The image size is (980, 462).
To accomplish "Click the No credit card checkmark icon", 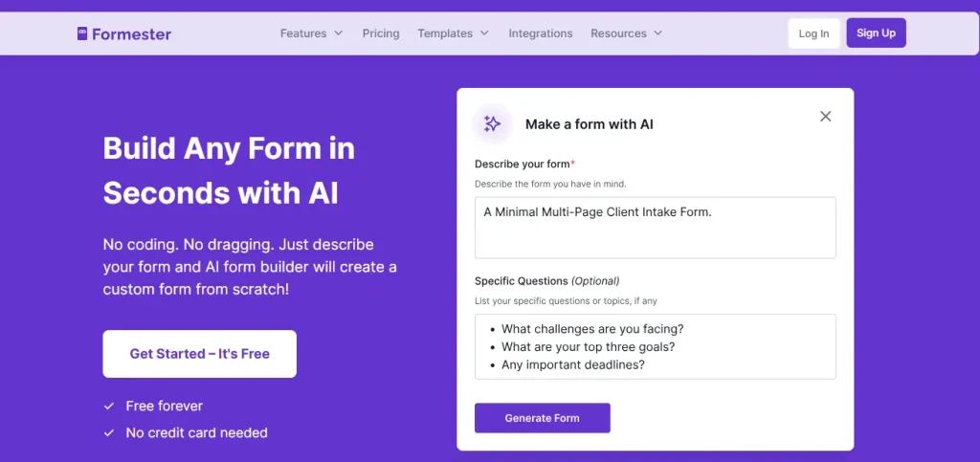I will pyautogui.click(x=109, y=433).
